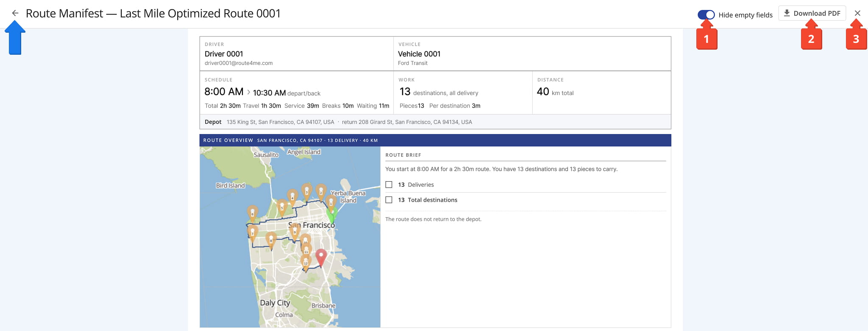Click the ROUTE OVERVIEW header bar
This screenshot has height=331, width=868.
(x=435, y=140)
